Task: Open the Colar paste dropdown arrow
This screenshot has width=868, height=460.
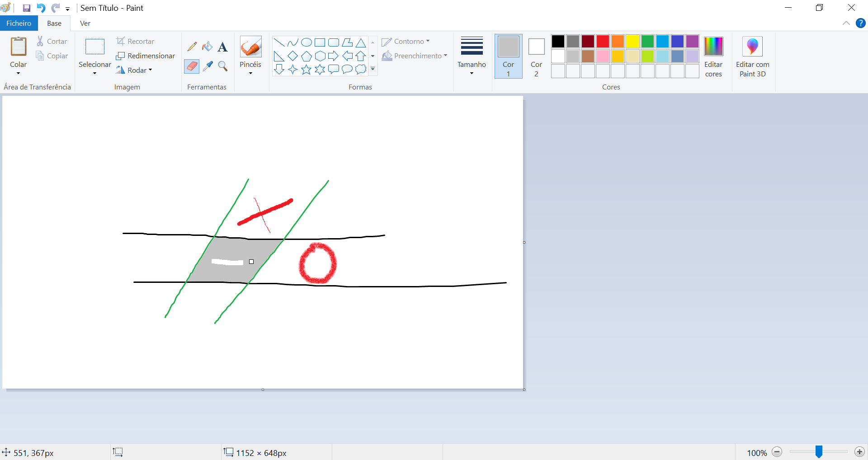Action: [19, 73]
